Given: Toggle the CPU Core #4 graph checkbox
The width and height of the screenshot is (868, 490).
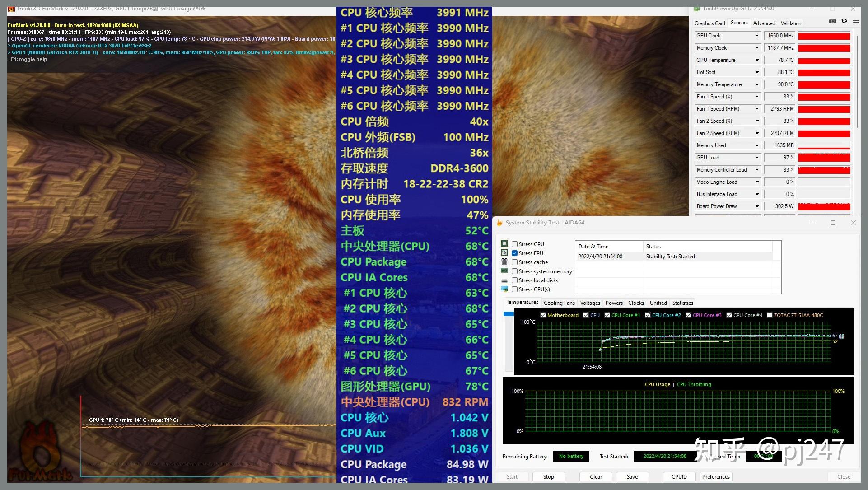Looking at the screenshot, I should [x=729, y=315].
